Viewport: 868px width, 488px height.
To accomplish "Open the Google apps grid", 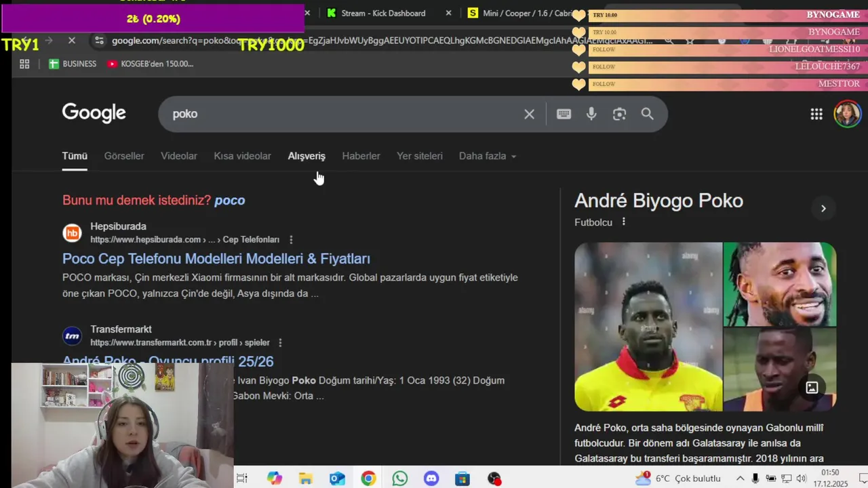I will [816, 114].
